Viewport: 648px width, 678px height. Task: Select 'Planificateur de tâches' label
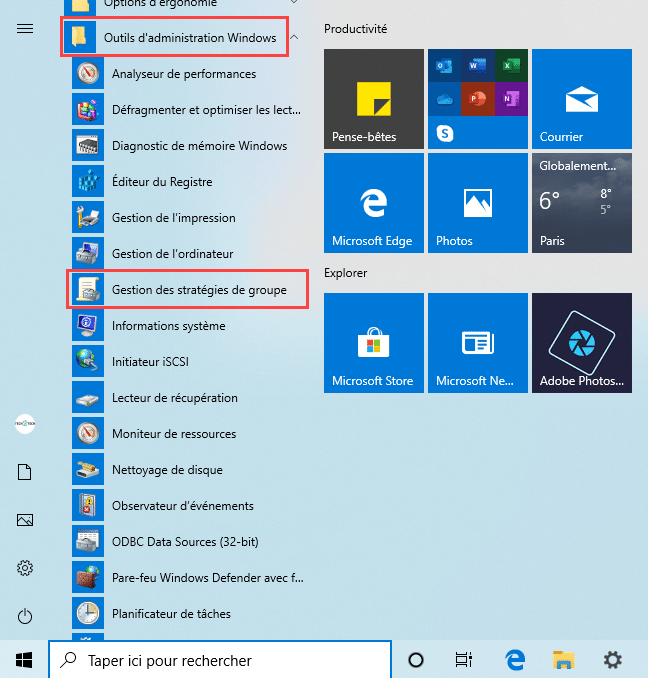[x=171, y=614]
